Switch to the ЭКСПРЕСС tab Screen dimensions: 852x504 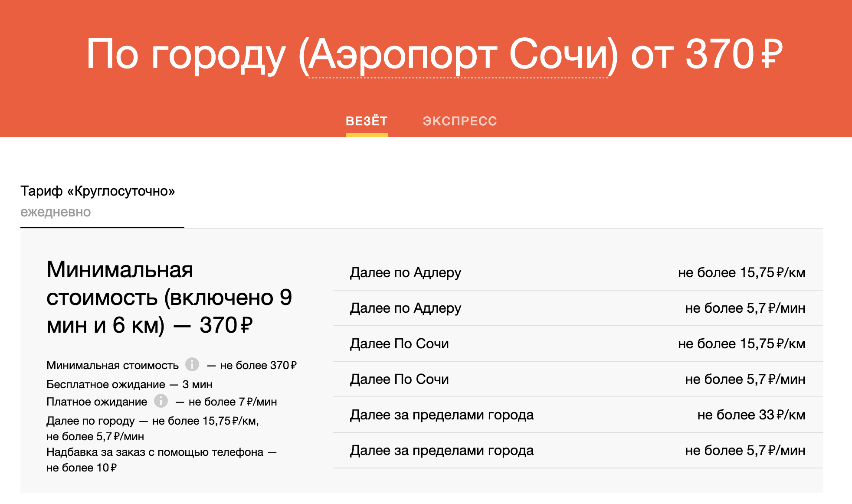(x=460, y=121)
